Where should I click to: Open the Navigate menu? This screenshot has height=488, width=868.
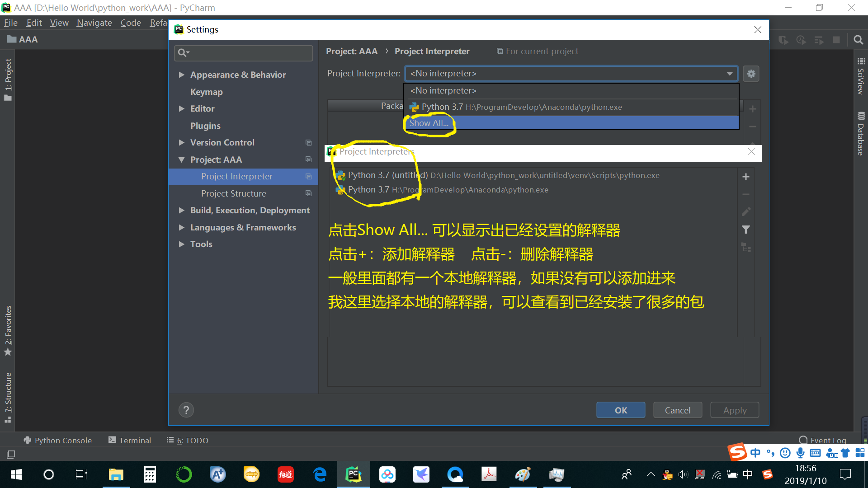click(94, 23)
